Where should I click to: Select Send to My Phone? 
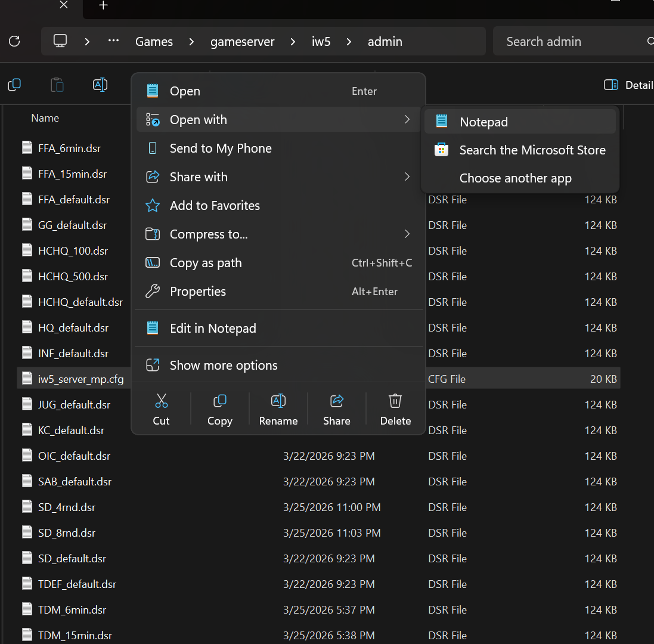coord(278,148)
